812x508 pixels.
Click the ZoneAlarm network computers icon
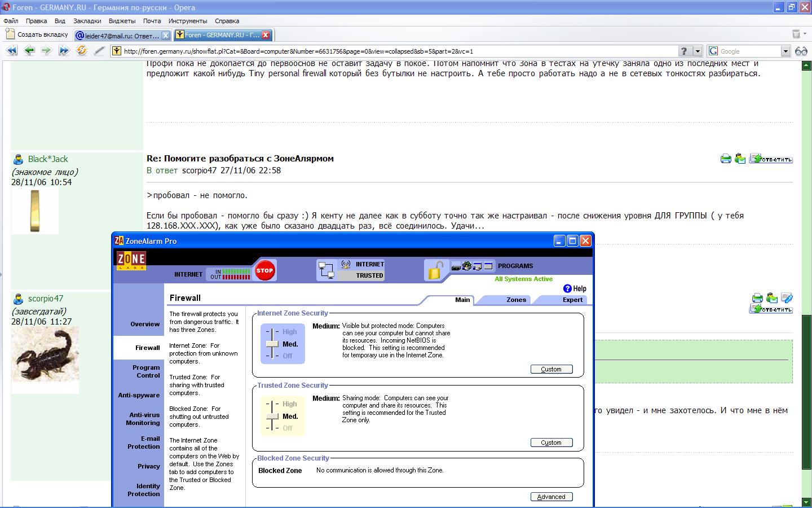(x=326, y=270)
